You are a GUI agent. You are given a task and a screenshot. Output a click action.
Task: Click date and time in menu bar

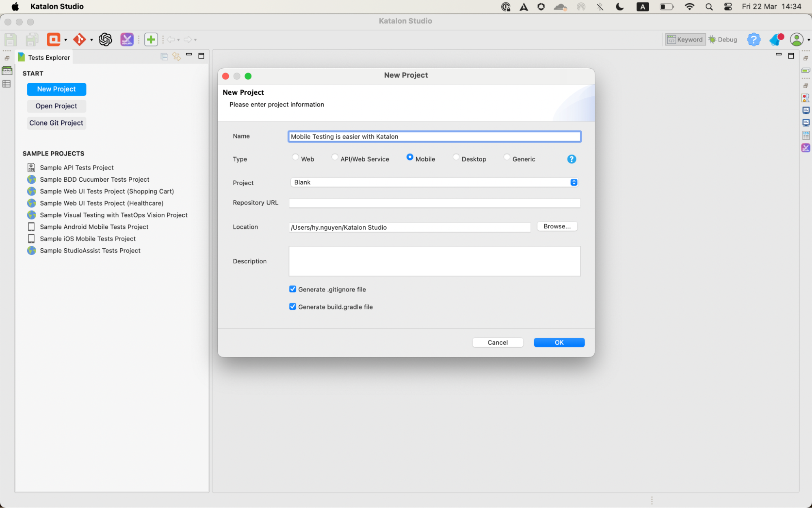771,7
